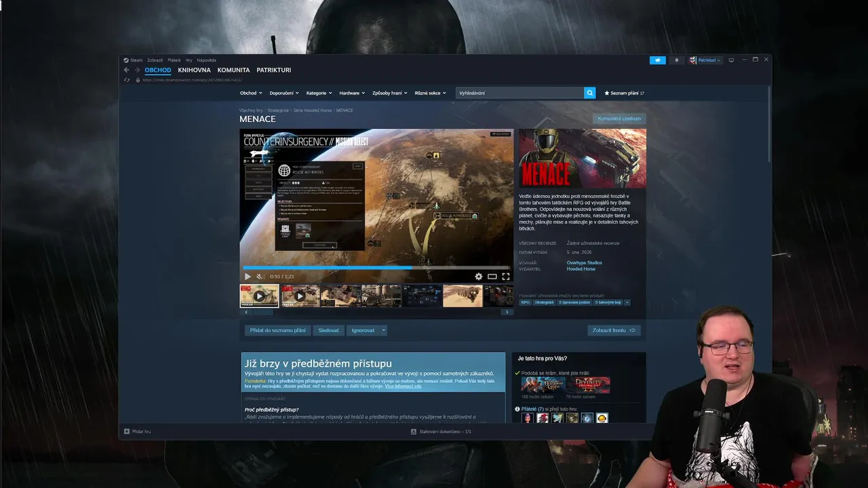Screen dimensions: 868x488
Task: Switch to the KNIHOVNA tab
Action: click(195, 70)
